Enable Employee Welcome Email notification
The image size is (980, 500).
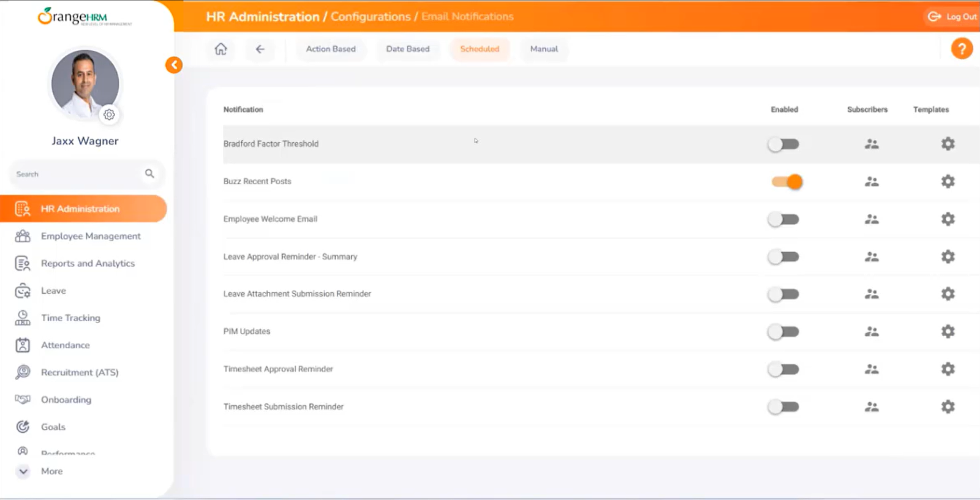click(x=784, y=219)
